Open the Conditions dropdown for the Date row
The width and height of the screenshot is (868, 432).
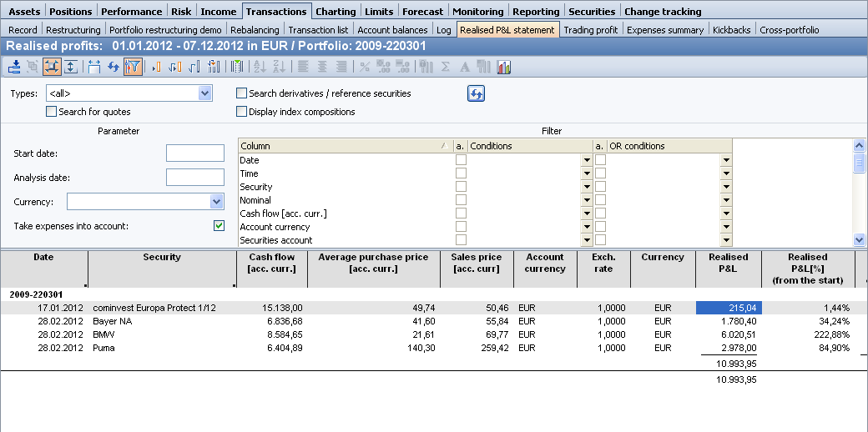pos(587,160)
